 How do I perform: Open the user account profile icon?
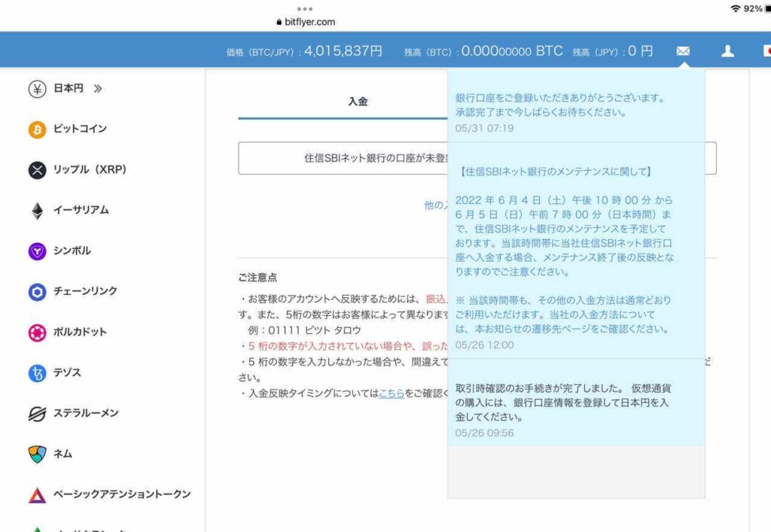coord(728,51)
